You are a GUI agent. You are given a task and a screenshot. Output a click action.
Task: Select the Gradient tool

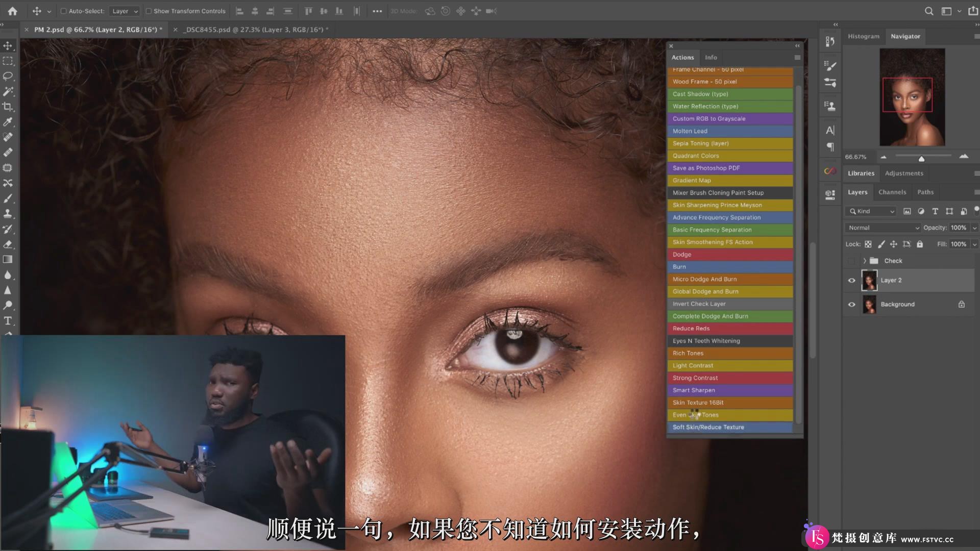tap(8, 260)
